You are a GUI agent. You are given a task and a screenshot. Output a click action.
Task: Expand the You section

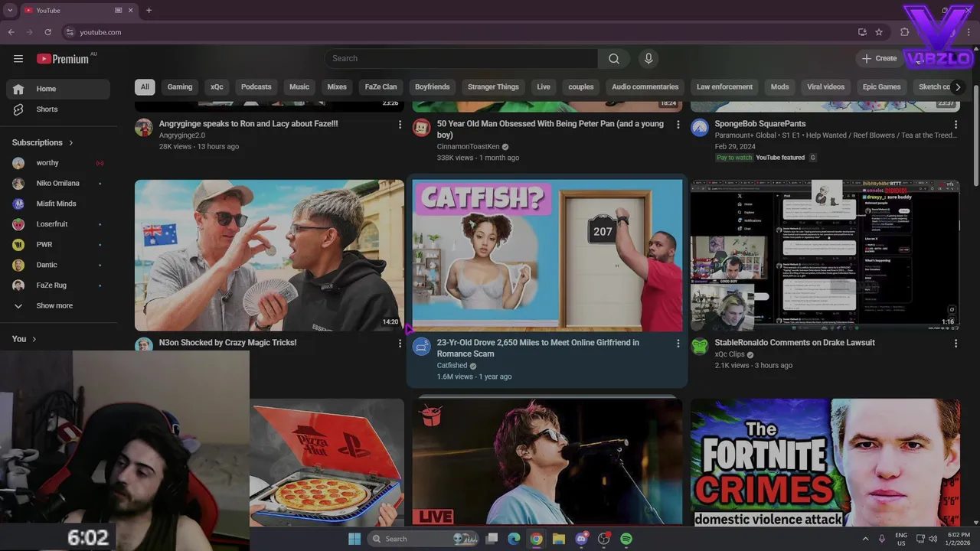(x=24, y=339)
